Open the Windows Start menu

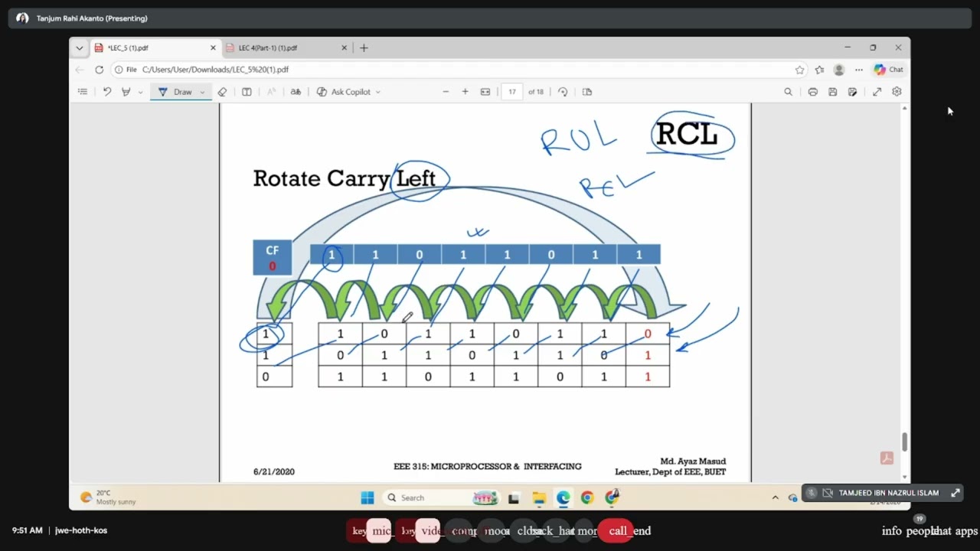click(x=367, y=498)
